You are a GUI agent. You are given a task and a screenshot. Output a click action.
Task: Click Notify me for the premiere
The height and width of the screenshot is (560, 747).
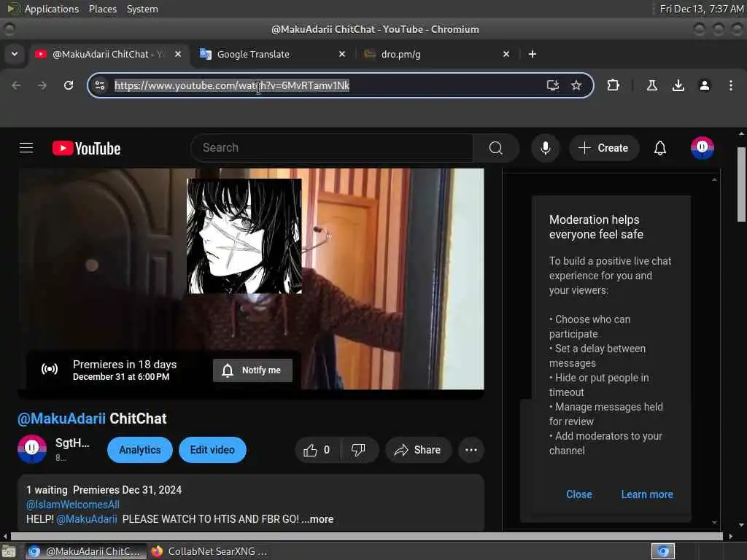click(252, 370)
